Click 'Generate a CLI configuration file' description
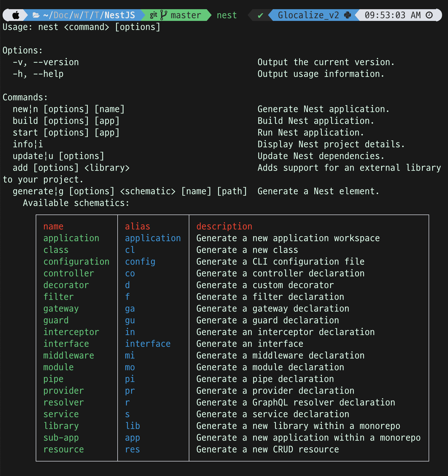This screenshot has width=448, height=476. tap(280, 262)
